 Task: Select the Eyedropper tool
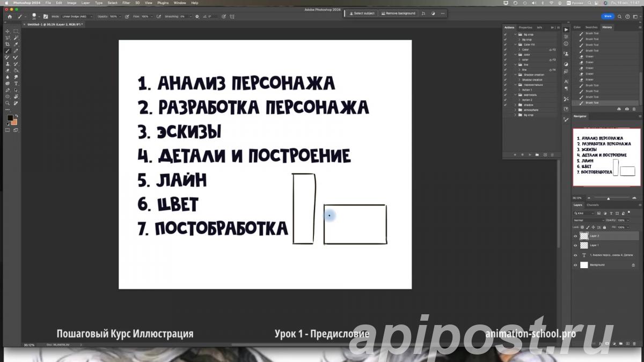tap(16, 44)
